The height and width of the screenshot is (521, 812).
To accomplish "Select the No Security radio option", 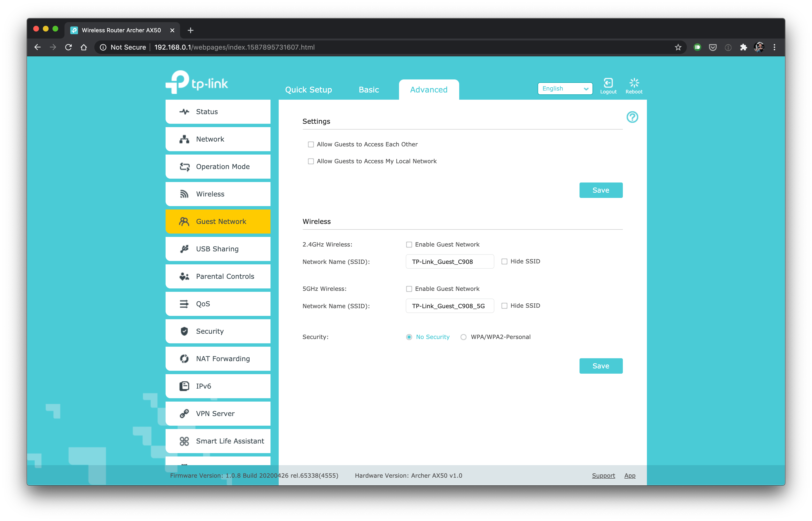I will click(409, 337).
